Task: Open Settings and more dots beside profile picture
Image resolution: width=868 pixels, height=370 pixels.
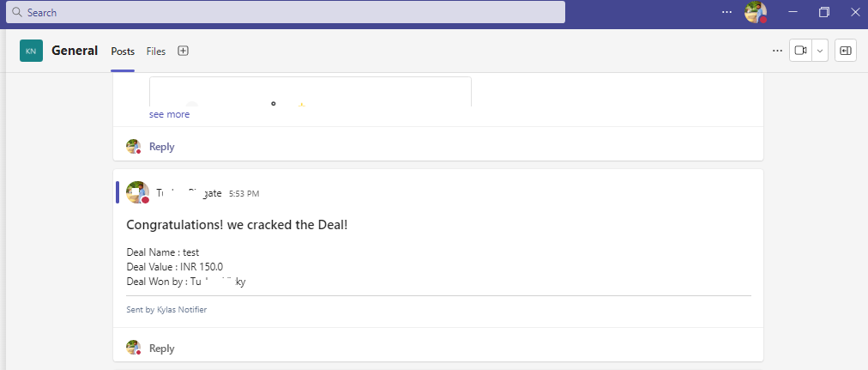Action: (x=726, y=12)
